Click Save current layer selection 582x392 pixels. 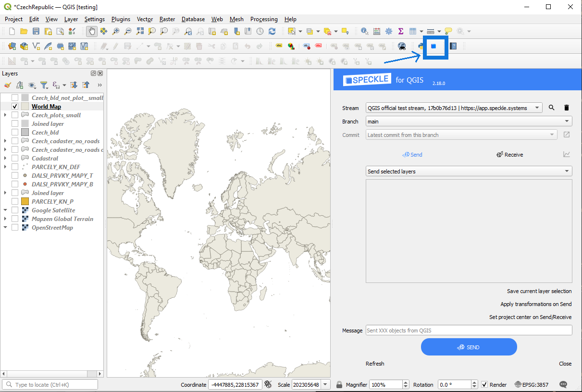click(x=539, y=291)
